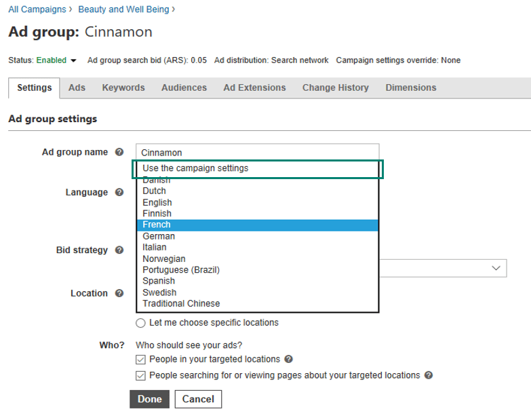Click the Cancel button
Viewport: 531px width, 420px height.
point(198,399)
